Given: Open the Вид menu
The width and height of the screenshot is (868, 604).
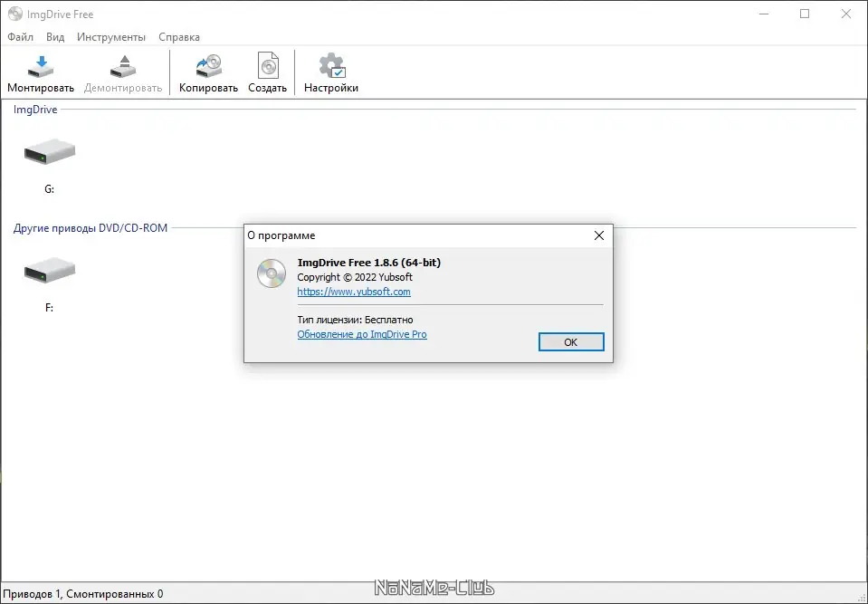Looking at the screenshot, I should click(x=55, y=37).
